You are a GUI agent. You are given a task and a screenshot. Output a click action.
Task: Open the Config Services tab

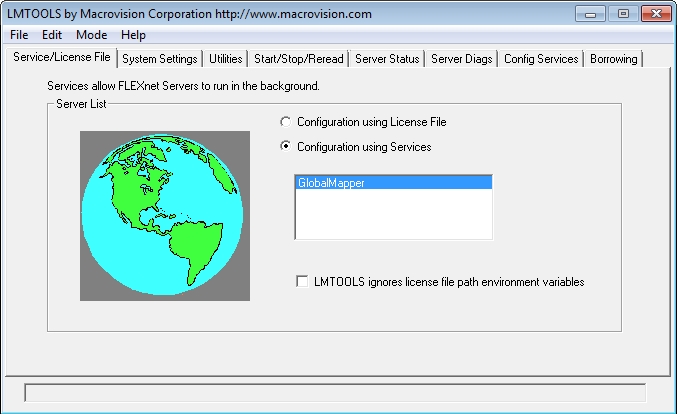(541, 59)
